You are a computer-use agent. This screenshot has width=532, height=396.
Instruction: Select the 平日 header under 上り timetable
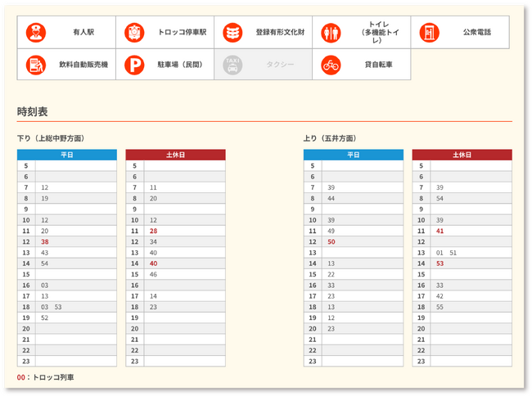point(354,155)
